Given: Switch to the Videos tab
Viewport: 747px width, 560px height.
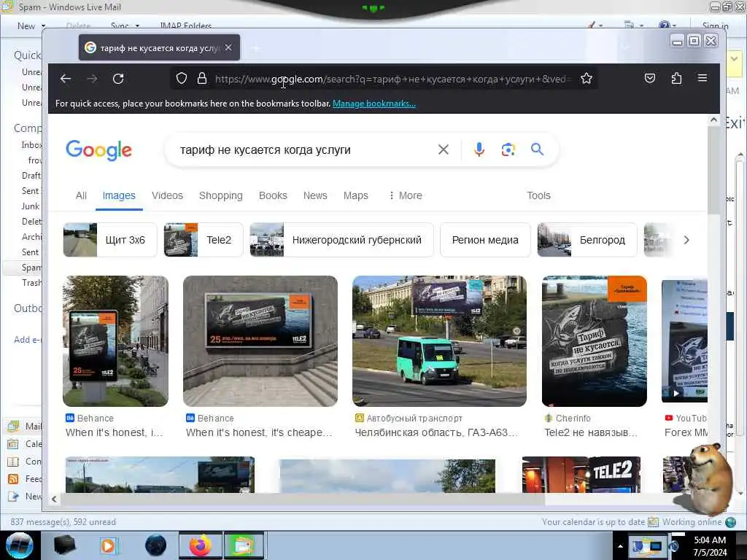Looking at the screenshot, I should click(x=167, y=195).
